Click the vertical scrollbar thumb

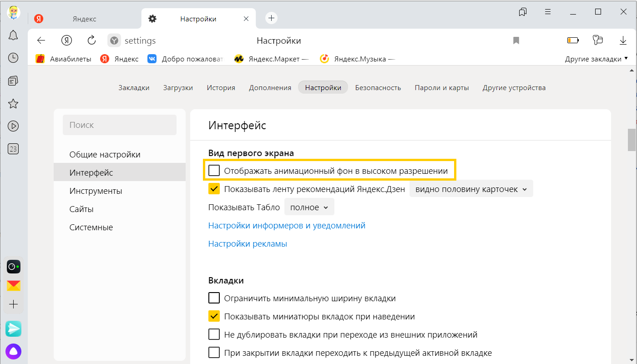[x=632, y=140]
